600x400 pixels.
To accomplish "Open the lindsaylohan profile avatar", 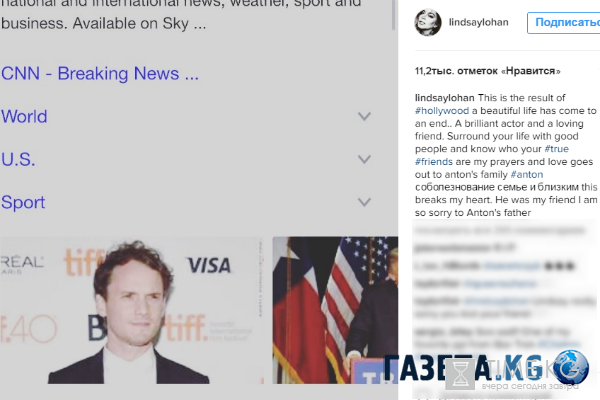I will point(428,23).
